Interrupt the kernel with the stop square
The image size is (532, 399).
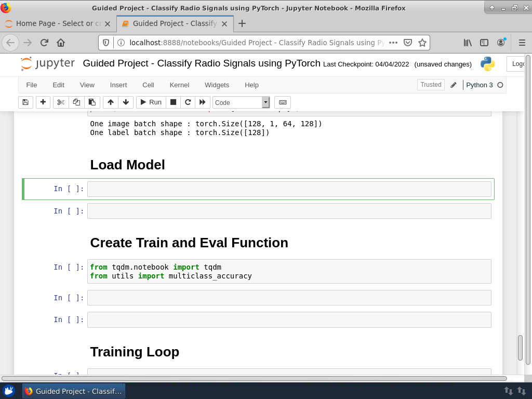tap(173, 102)
